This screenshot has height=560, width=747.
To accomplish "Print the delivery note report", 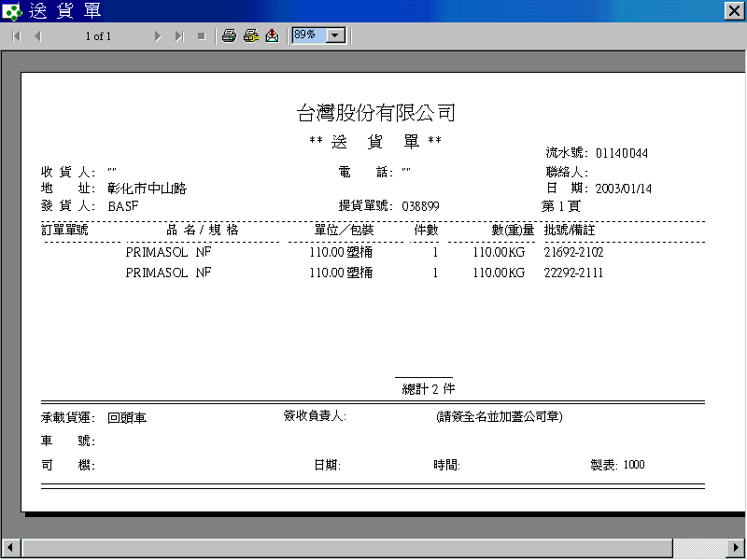I will point(229,35).
